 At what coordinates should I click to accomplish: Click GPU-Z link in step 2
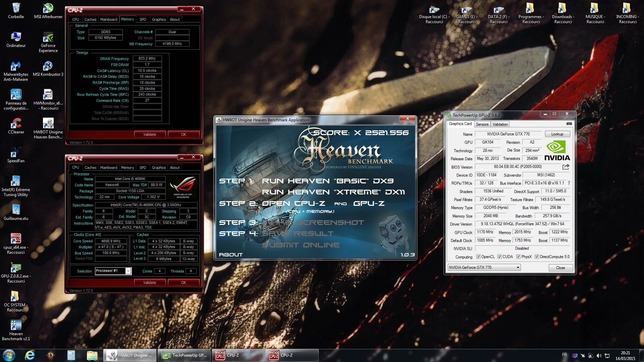[x=369, y=203]
